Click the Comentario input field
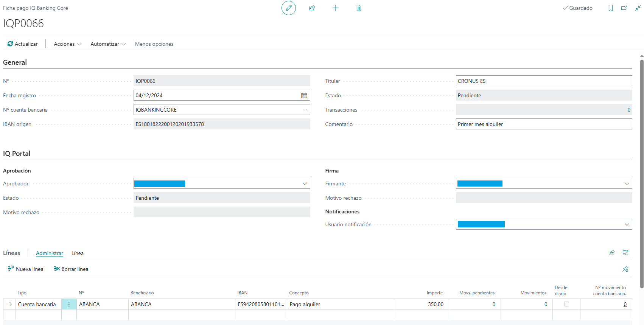This screenshot has width=644, height=325. 543,124
